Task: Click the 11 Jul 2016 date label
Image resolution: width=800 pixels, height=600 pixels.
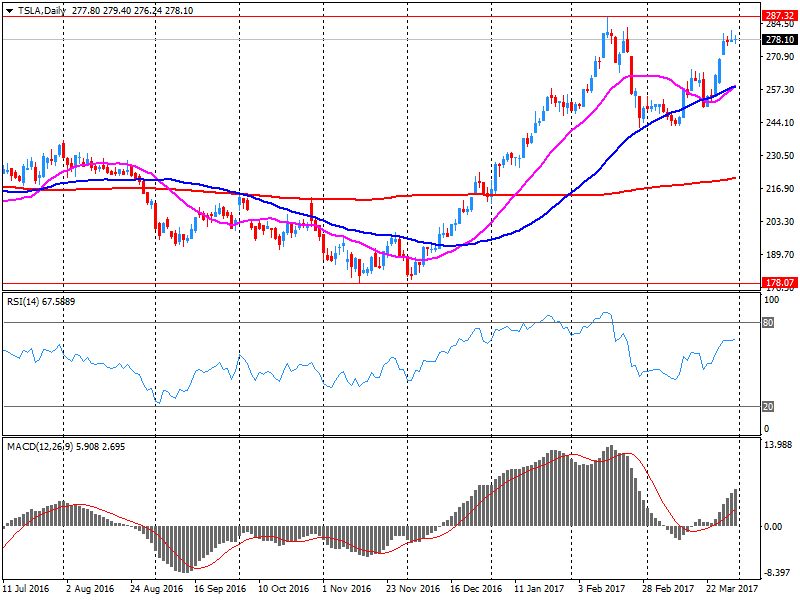Action: 26,590
